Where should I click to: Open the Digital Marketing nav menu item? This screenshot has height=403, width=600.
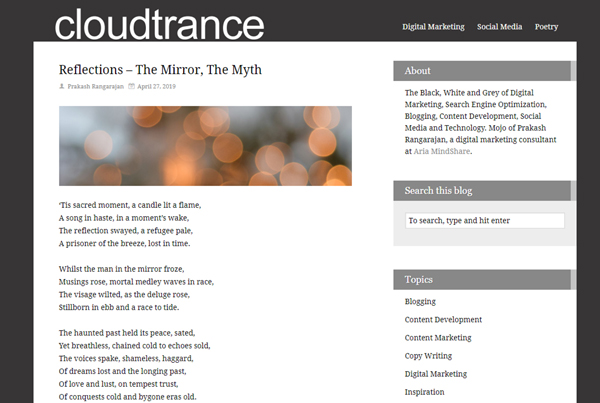pyautogui.click(x=433, y=27)
